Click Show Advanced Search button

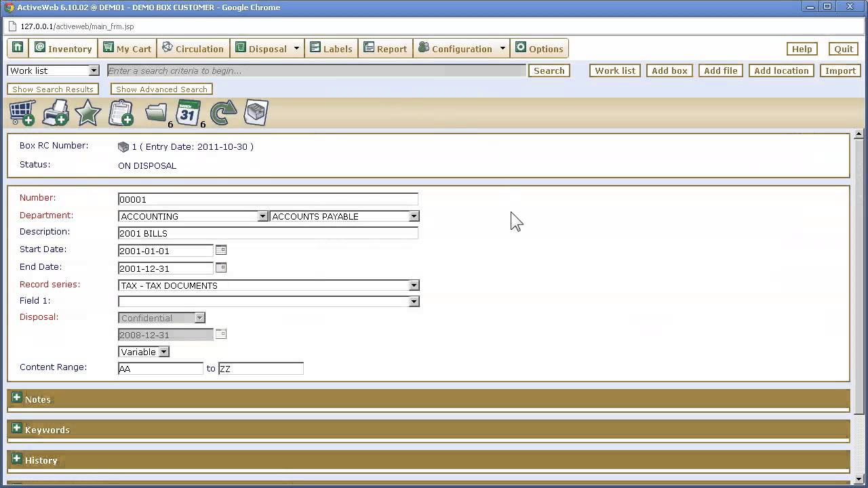point(161,89)
